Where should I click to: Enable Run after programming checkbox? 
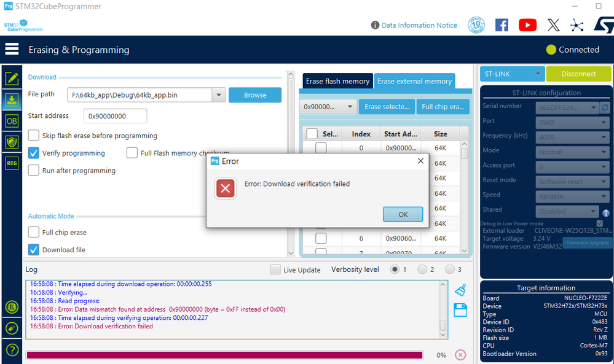(34, 170)
